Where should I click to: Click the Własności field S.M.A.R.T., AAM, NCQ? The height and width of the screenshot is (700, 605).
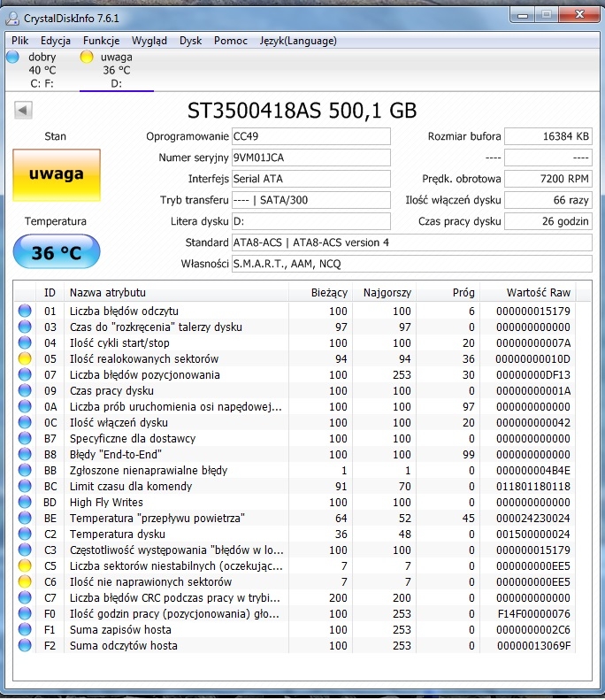pyautogui.click(x=412, y=264)
